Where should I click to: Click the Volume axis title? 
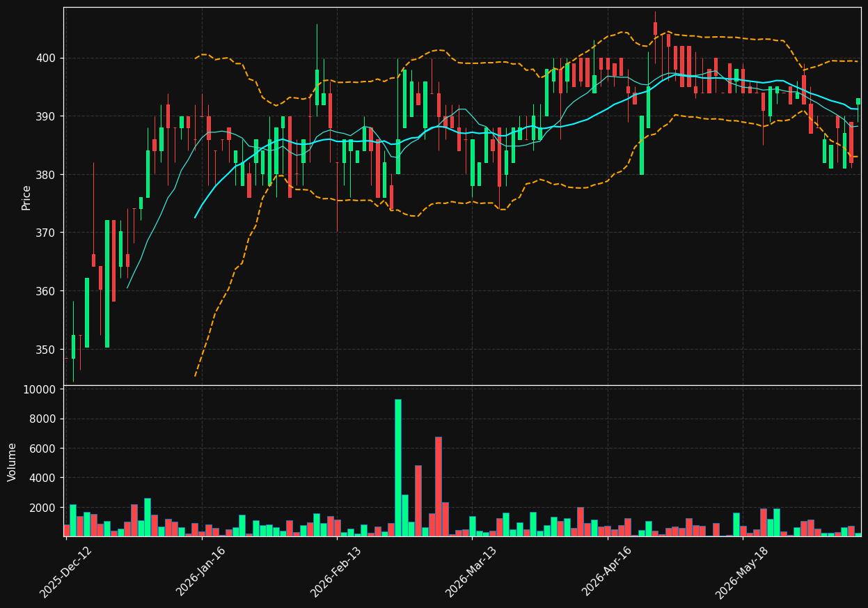coord(13,462)
